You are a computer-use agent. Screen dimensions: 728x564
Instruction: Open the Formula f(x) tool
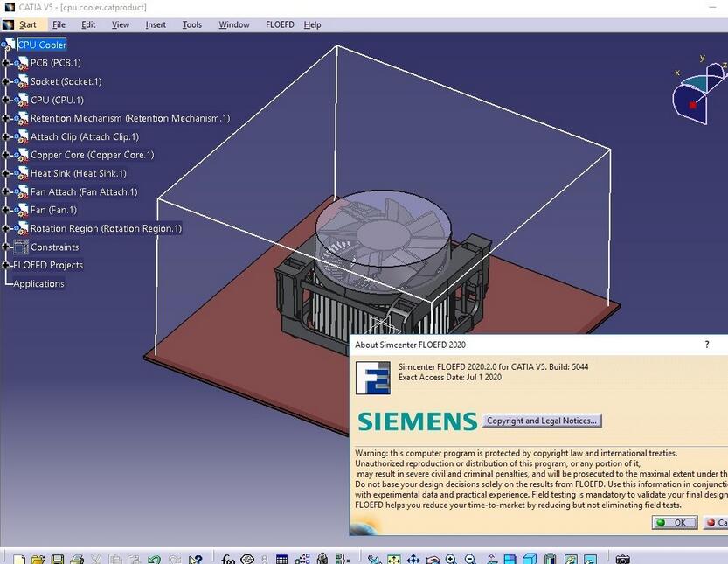[228, 559]
